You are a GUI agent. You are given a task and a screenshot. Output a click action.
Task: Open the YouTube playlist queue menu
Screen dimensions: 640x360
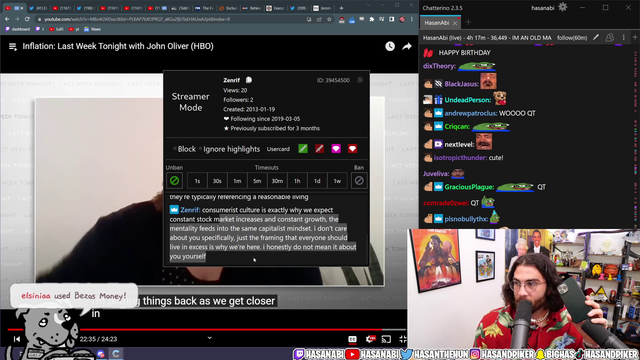(x=13, y=47)
